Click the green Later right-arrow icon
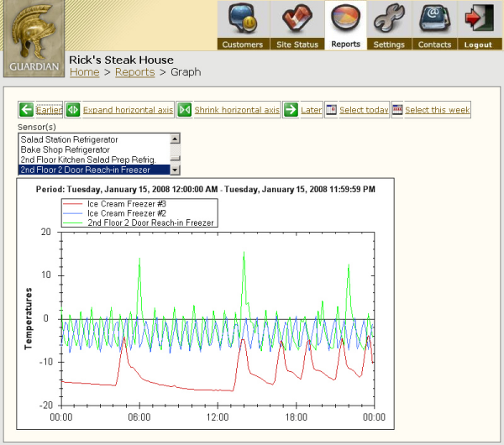This screenshot has height=445, width=504. click(x=291, y=110)
